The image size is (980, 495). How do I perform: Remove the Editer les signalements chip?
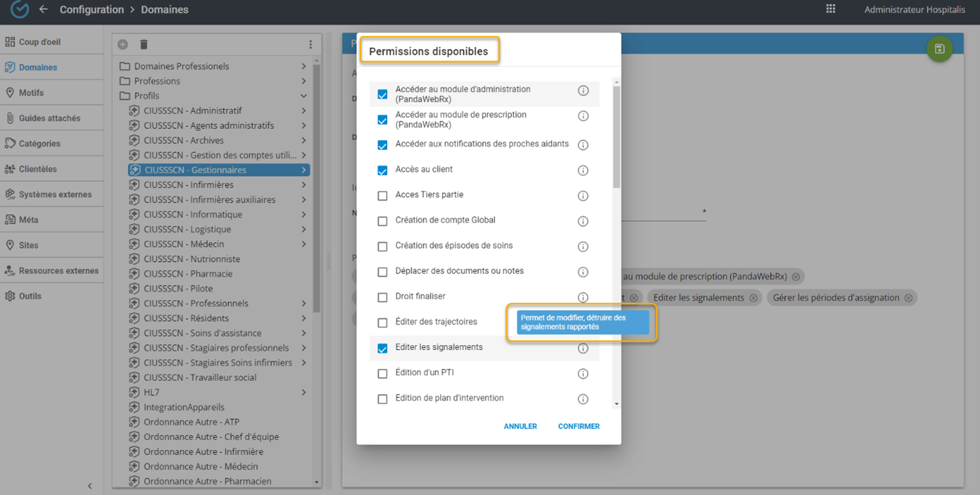(x=753, y=298)
